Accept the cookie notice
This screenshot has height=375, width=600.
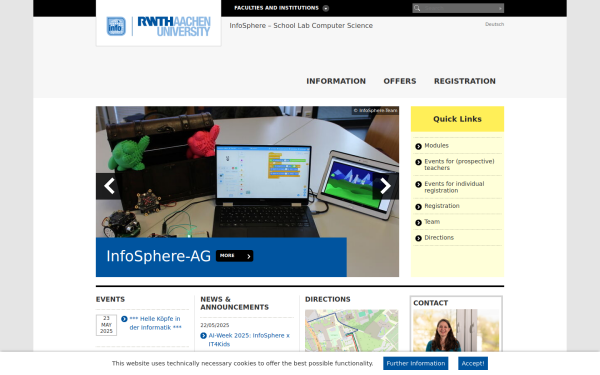coord(473,363)
